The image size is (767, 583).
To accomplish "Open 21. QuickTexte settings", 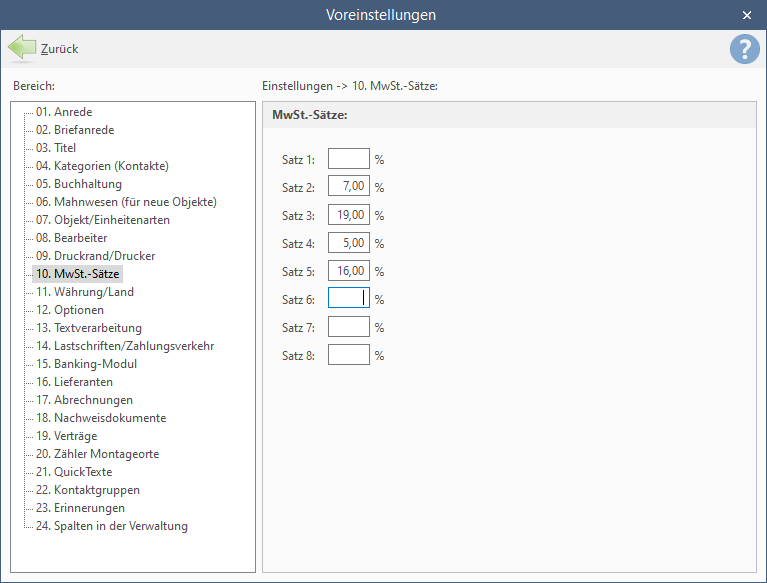I will [74, 472].
